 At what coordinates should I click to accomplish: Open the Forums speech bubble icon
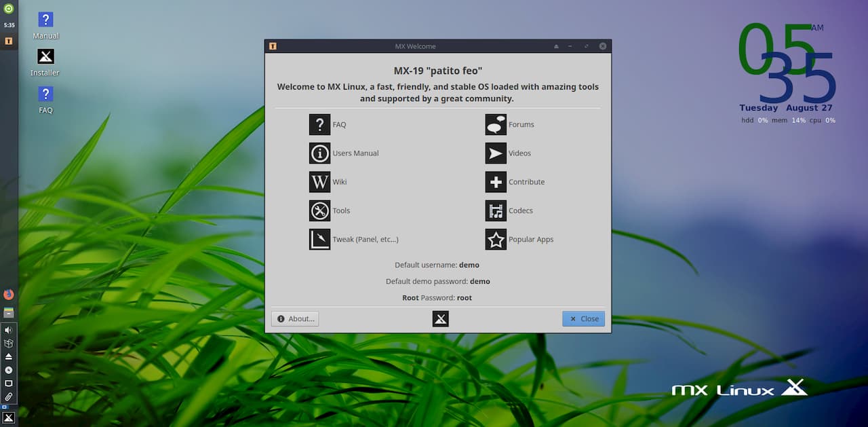[x=496, y=124]
